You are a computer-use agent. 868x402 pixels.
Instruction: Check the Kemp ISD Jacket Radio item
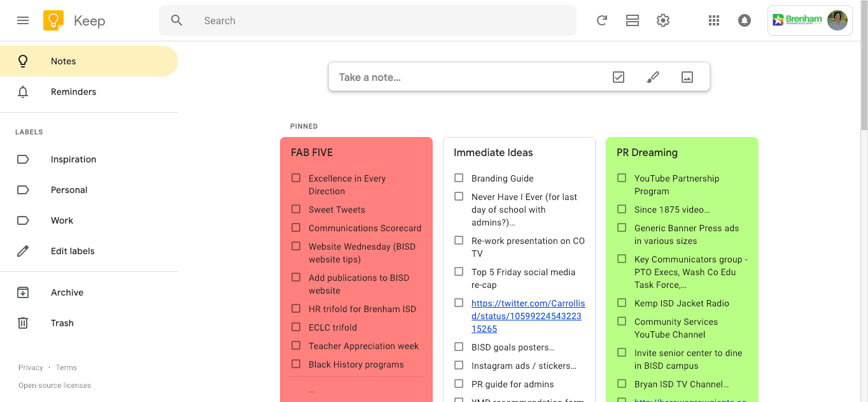click(622, 303)
